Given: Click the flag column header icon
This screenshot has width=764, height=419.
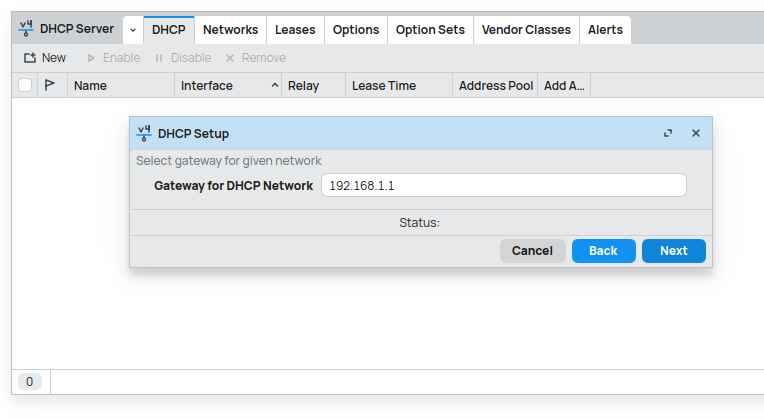Looking at the screenshot, I should click(50, 85).
